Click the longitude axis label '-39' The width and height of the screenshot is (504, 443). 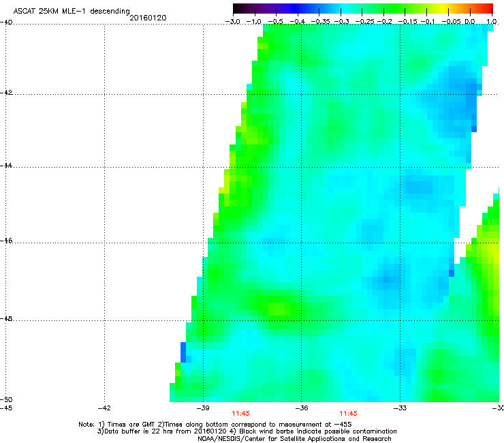point(203,408)
